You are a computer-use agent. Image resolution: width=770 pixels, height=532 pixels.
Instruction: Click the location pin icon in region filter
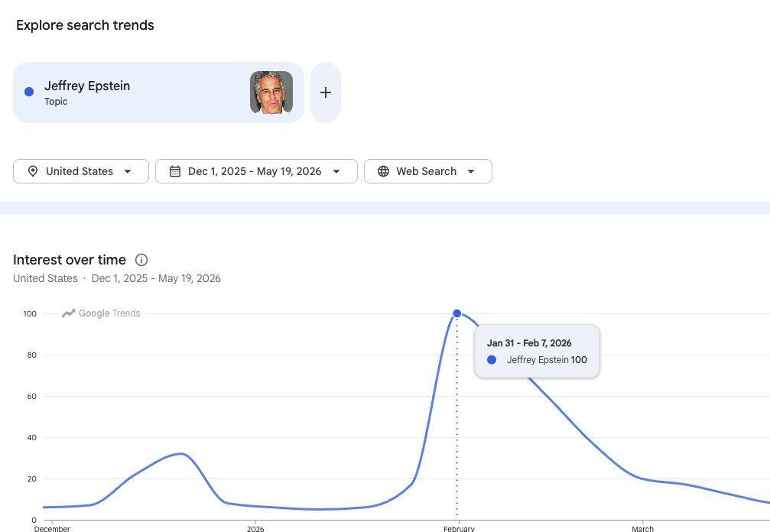point(33,171)
